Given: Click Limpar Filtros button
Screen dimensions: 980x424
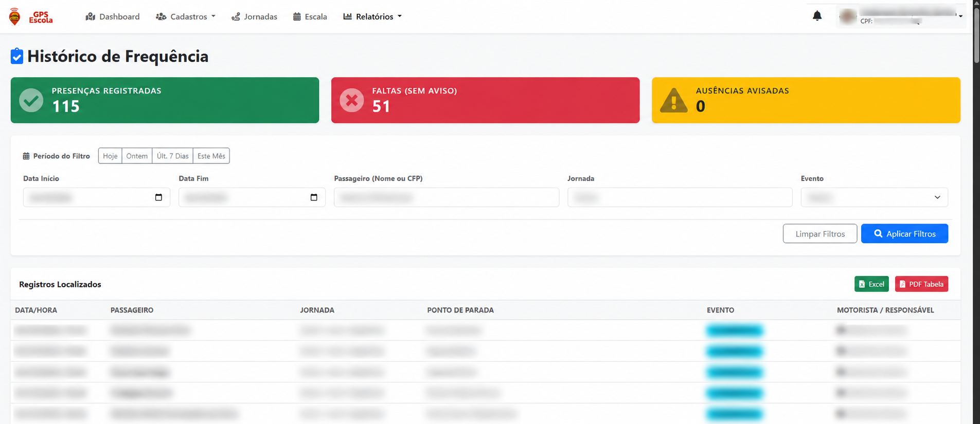Looking at the screenshot, I should click(820, 233).
